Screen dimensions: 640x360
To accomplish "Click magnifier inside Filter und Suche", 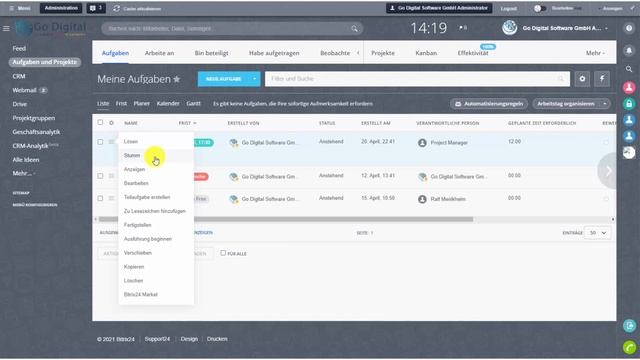I will [x=561, y=79].
